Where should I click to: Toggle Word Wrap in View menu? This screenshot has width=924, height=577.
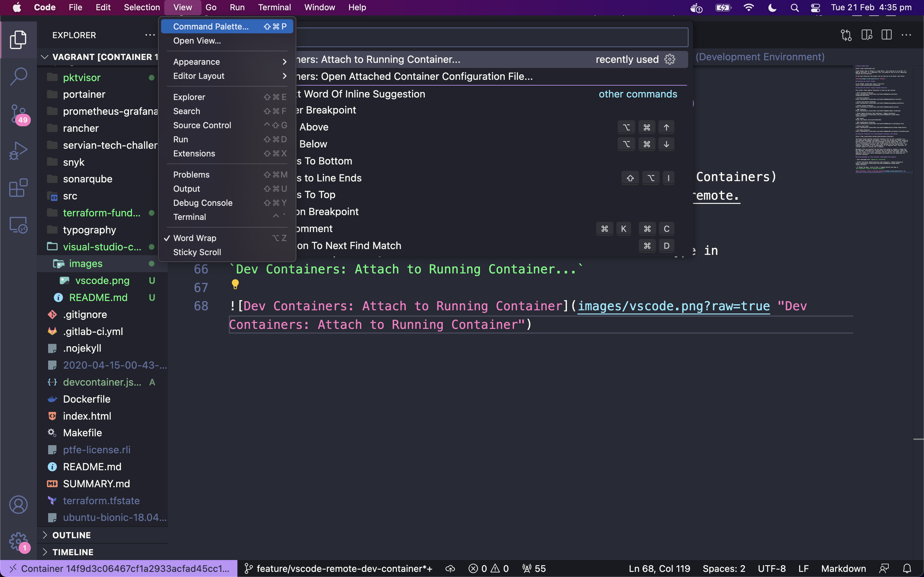tap(195, 238)
